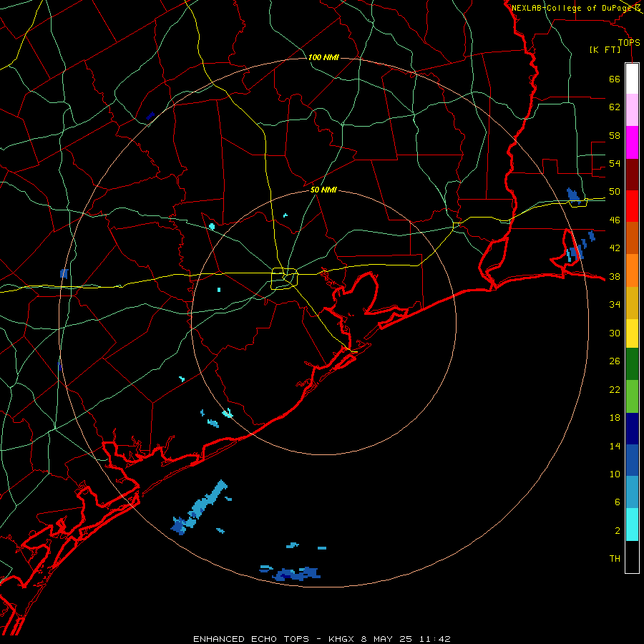Viewport: 644px width, 644px height.
Task: Pick the cyan legend color band
Action: pyautogui.click(x=632, y=525)
